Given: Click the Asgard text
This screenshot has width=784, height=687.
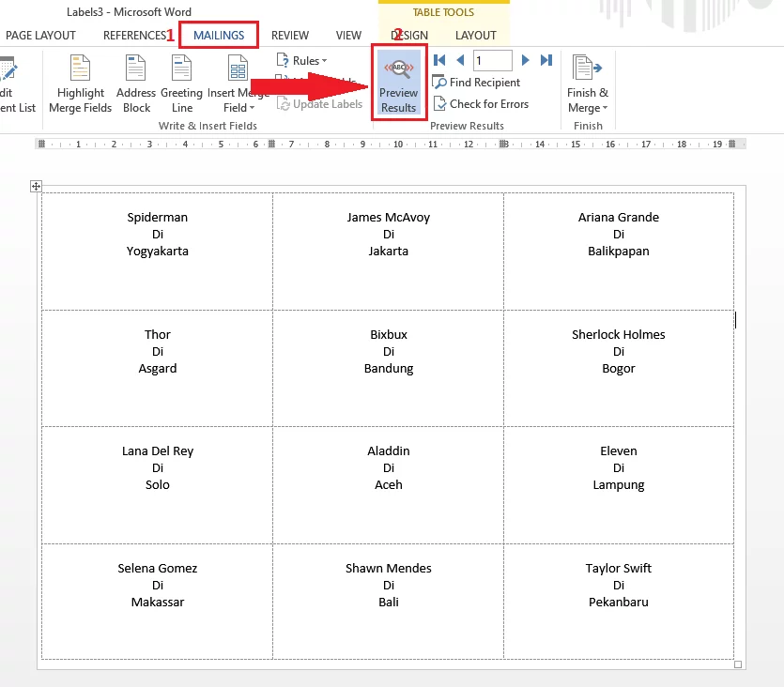Looking at the screenshot, I should (158, 369).
